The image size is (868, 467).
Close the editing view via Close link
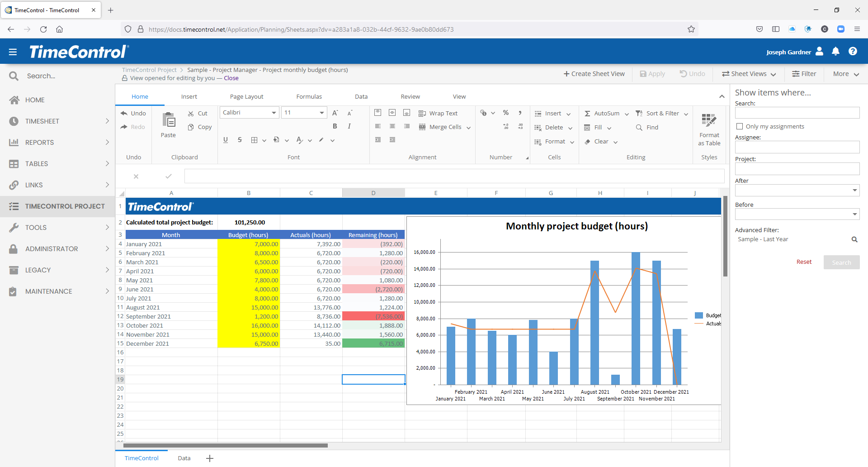pos(231,78)
